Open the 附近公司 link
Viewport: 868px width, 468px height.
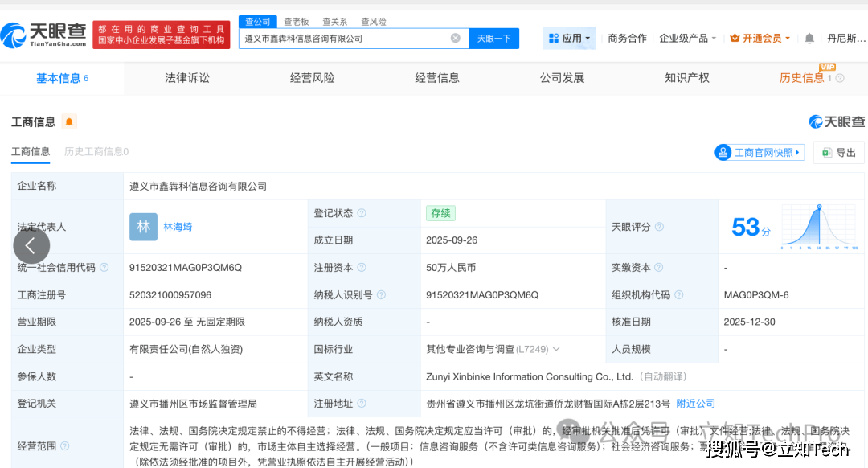click(695, 404)
